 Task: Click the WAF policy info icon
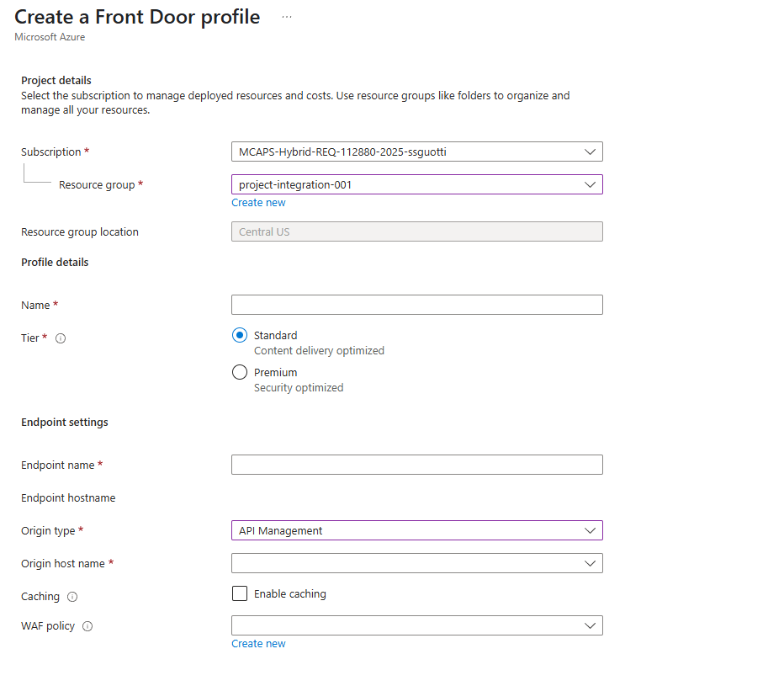pyautogui.click(x=87, y=626)
